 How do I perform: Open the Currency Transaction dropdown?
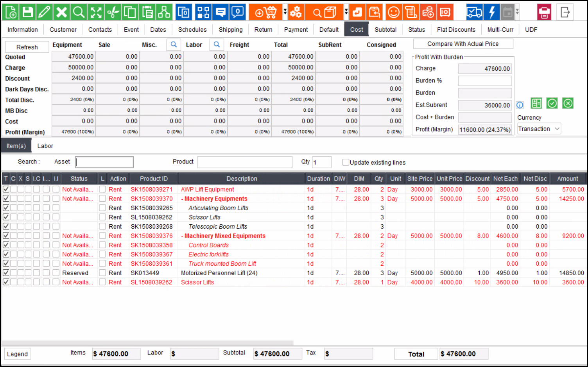(x=539, y=129)
